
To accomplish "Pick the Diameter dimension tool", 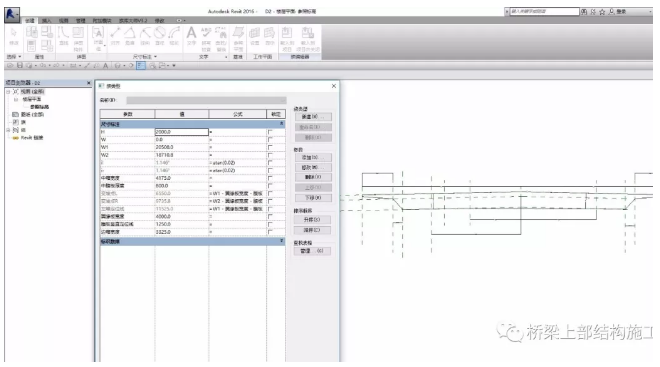I will 160,35.
